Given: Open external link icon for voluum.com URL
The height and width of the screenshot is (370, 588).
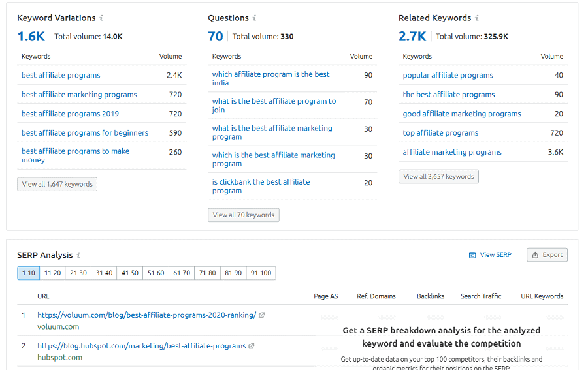Looking at the screenshot, I should [262, 315].
